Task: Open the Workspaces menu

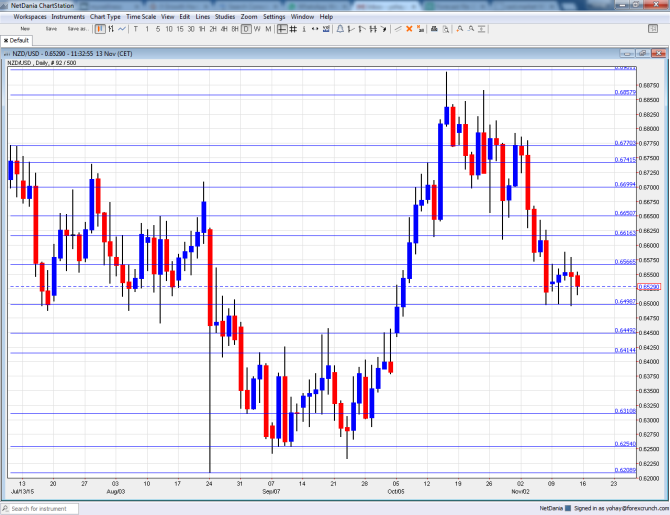Action: (30, 17)
